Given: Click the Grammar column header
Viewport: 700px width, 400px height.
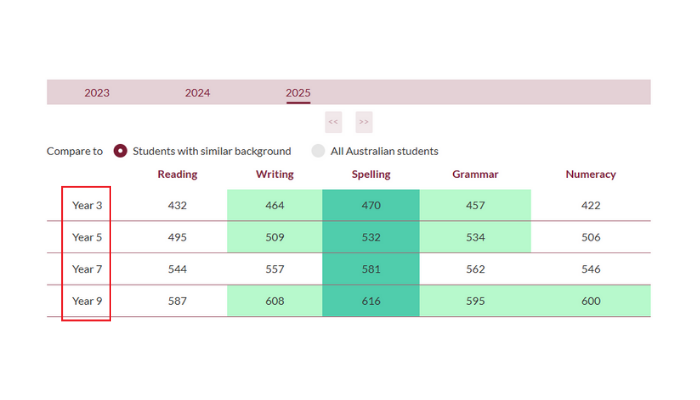Looking at the screenshot, I should [x=475, y=174].
